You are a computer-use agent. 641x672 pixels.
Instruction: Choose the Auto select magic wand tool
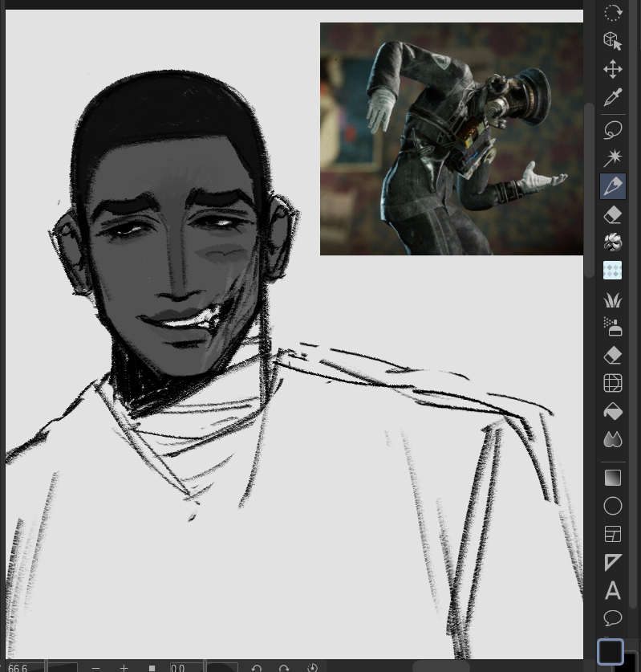pyautogui.click(x=613, y=157)
